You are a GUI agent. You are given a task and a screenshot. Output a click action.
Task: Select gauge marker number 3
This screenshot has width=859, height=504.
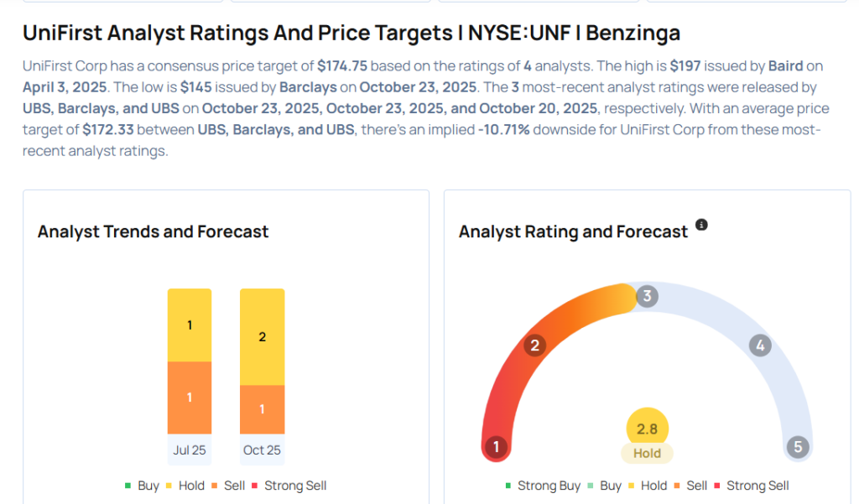(x=646, y=297)
